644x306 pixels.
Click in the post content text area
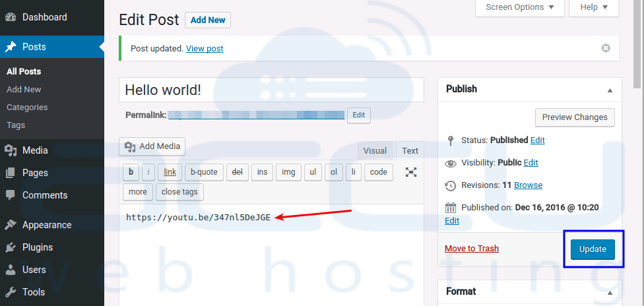tap(271, 255)
